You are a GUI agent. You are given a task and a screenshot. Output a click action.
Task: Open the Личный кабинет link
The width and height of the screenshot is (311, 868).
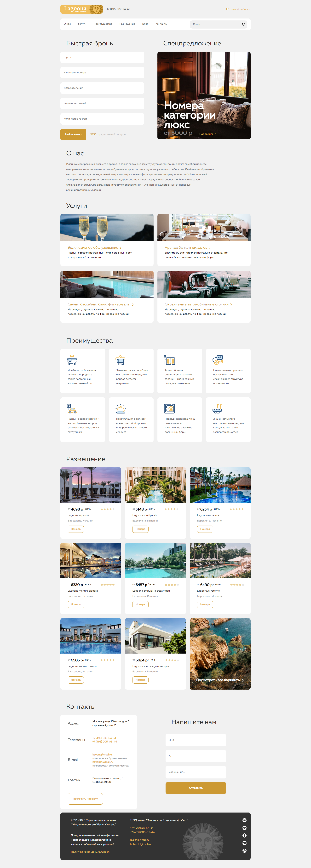240,9
